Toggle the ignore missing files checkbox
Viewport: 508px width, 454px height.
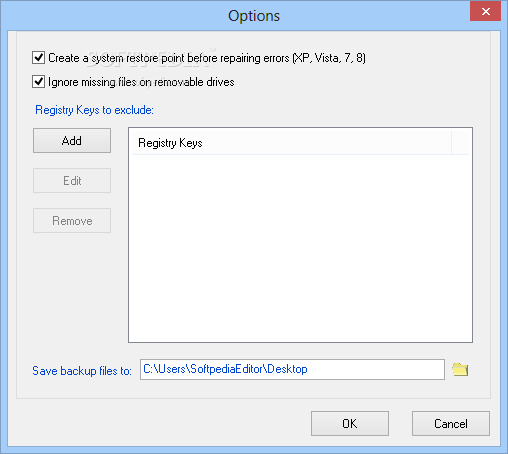38,82
